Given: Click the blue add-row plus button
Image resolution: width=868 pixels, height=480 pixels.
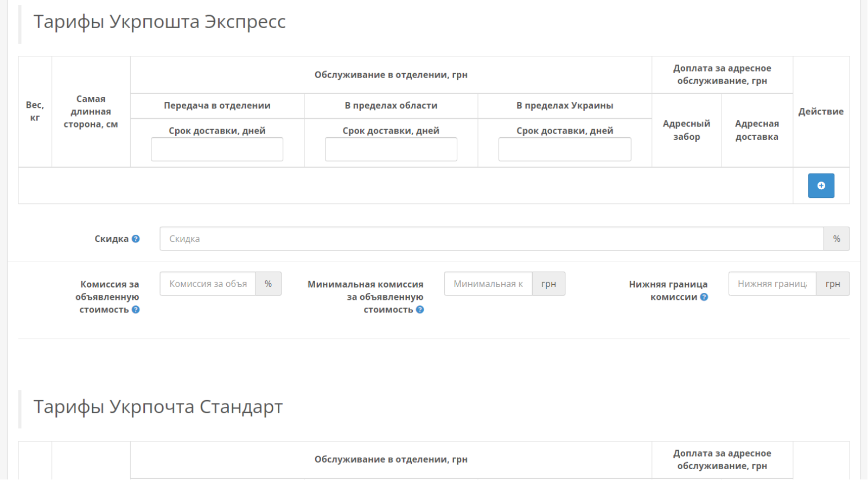Looking at the screenshot, I should coord(821,185).
